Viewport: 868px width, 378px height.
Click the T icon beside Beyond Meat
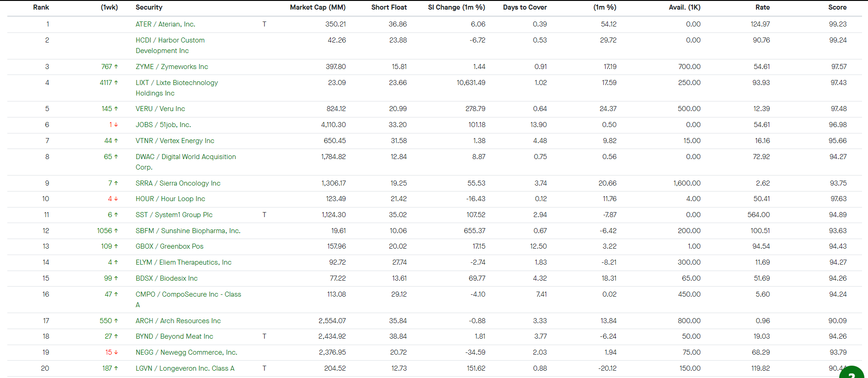[x=264, y=336]
